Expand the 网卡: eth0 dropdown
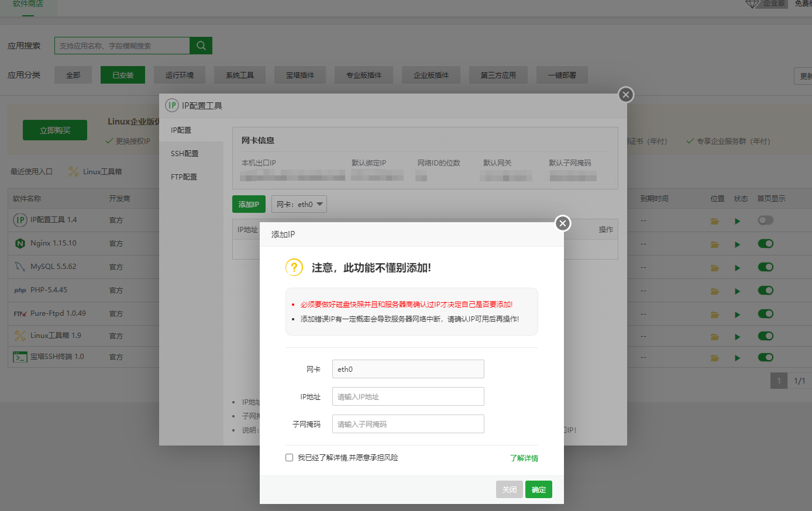 (x=299, y=205)
